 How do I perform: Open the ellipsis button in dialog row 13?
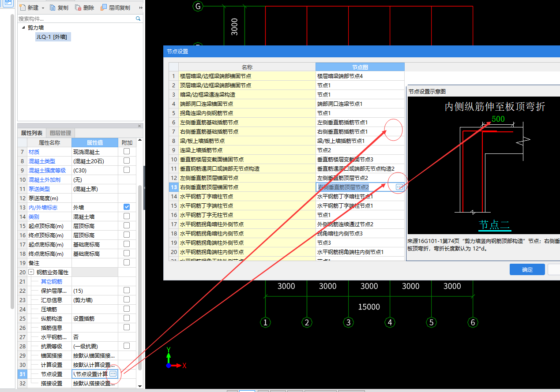399,187
